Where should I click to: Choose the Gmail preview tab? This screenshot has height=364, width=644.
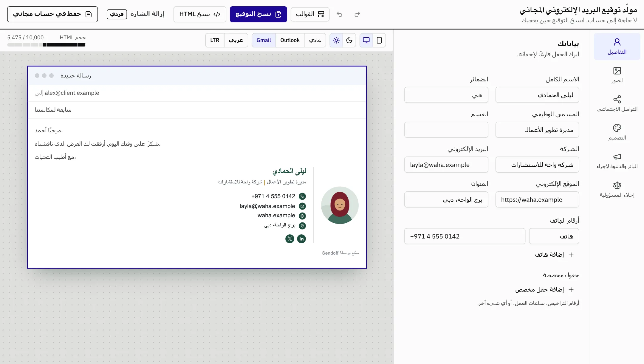tap(264, 40)
